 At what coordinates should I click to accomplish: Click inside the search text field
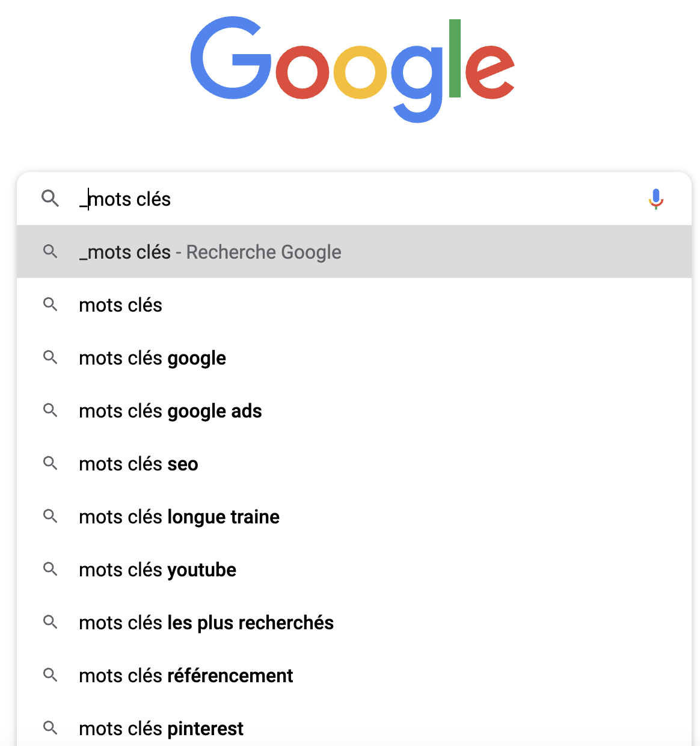coord(361,199)
